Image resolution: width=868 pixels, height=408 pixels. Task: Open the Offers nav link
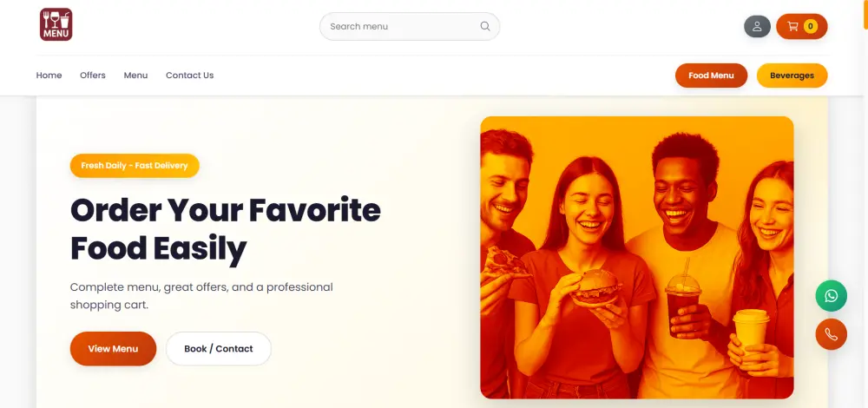93,76
